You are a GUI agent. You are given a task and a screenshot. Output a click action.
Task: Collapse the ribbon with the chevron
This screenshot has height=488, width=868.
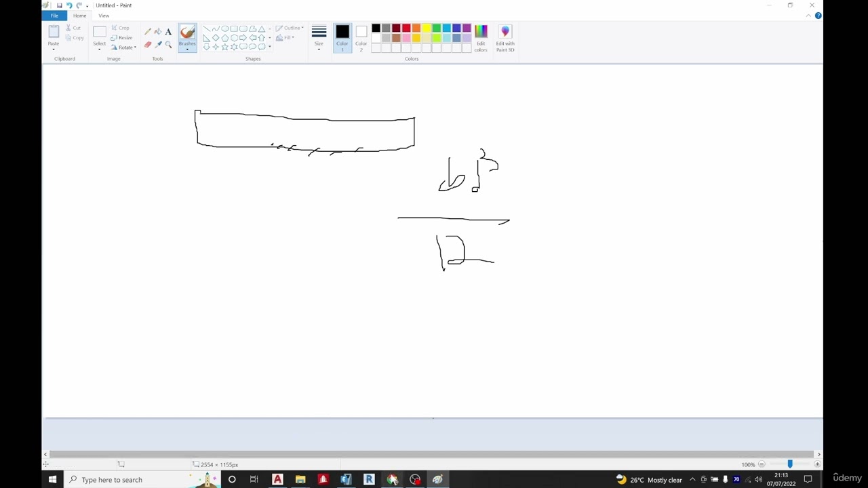pyautogui.click(x=808, y=16)
